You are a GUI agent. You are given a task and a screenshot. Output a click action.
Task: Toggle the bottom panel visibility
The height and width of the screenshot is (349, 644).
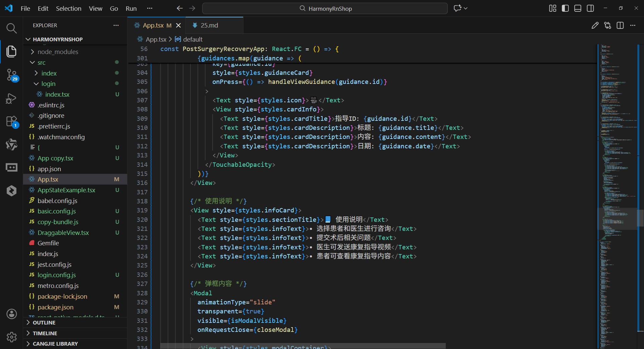(x=578, y=8)
